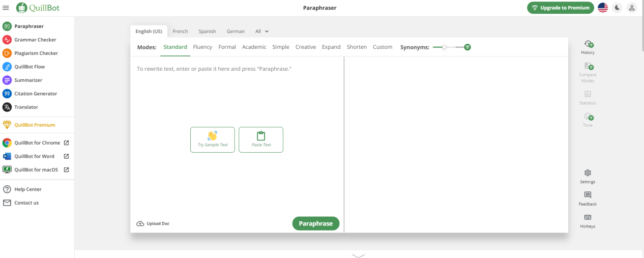Image resolution: width=644 pixels, height=258 pixels.
Task: Open the hamburger menu
Action: click(x=6, y=8)
